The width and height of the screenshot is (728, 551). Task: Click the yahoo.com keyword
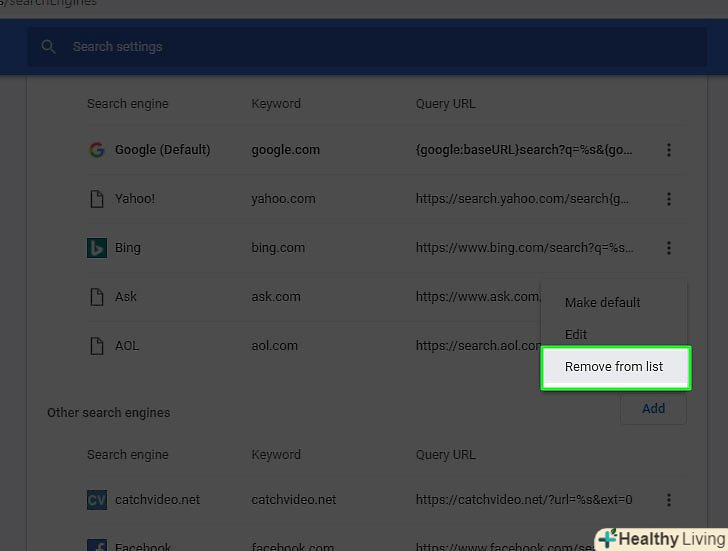[x=283, y=199]
